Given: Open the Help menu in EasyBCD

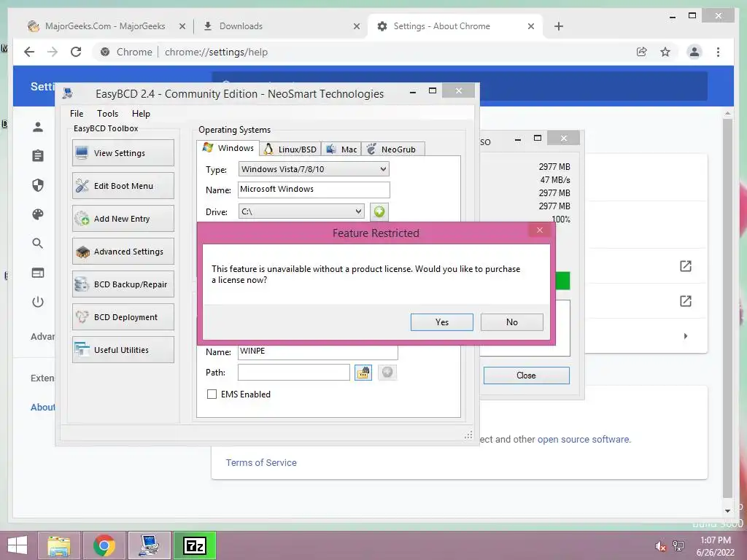Looking at the screenshot, I should (141, 113).
